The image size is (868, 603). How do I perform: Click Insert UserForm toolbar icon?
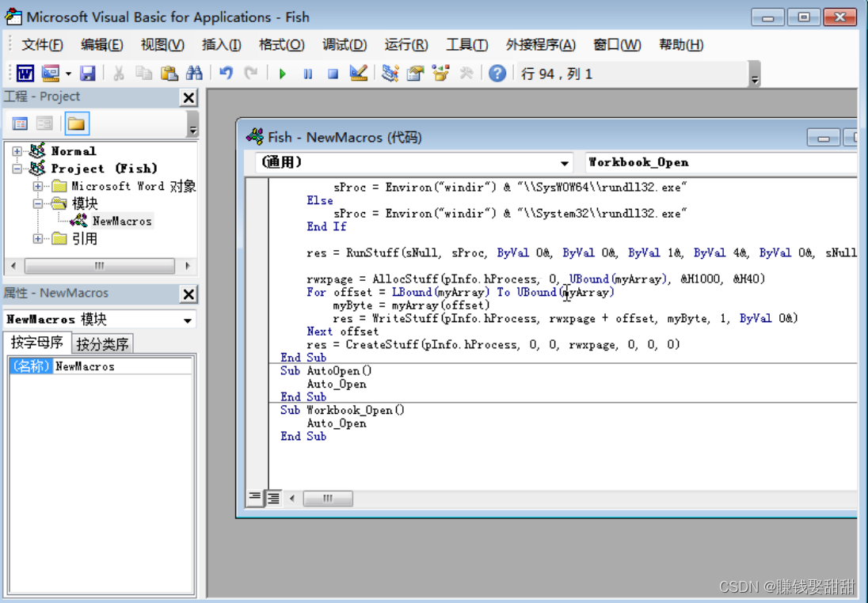click(x=51, y=73)
